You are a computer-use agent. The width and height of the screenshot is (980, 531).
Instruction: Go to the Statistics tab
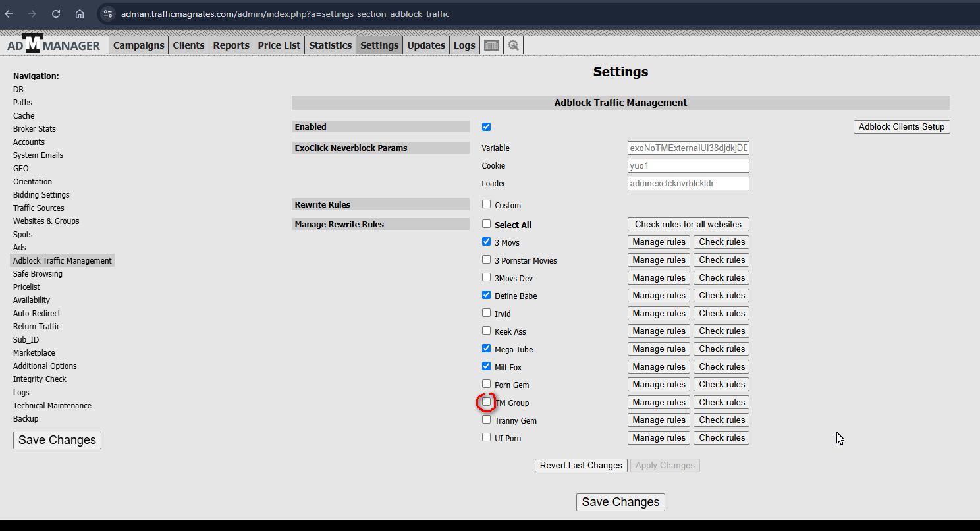coord(330,45)
